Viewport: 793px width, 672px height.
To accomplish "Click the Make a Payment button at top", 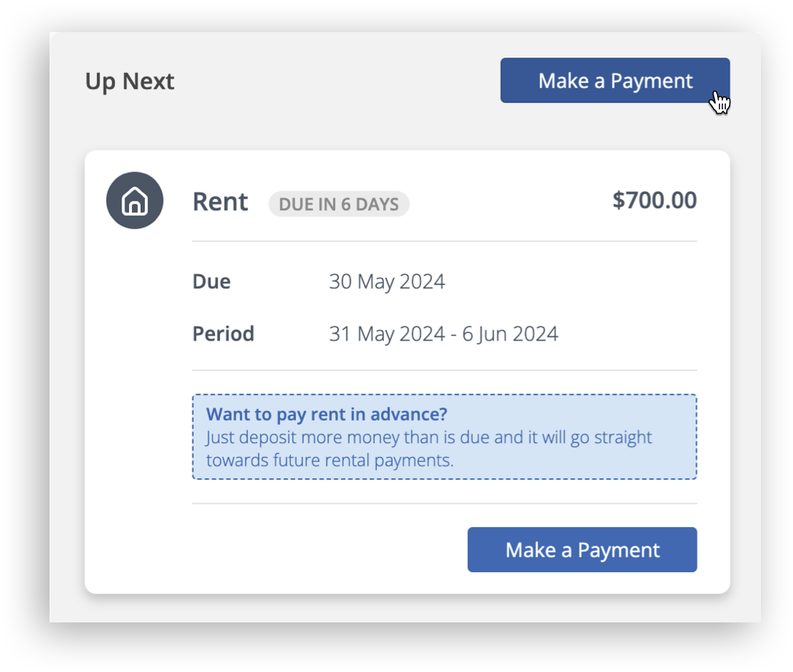I will (x=614, y=81).
